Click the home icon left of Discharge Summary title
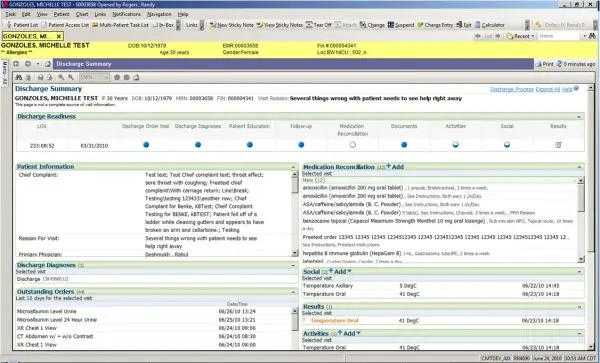The width and height of the screenshot is (600, 363). (x=48, y=64)
